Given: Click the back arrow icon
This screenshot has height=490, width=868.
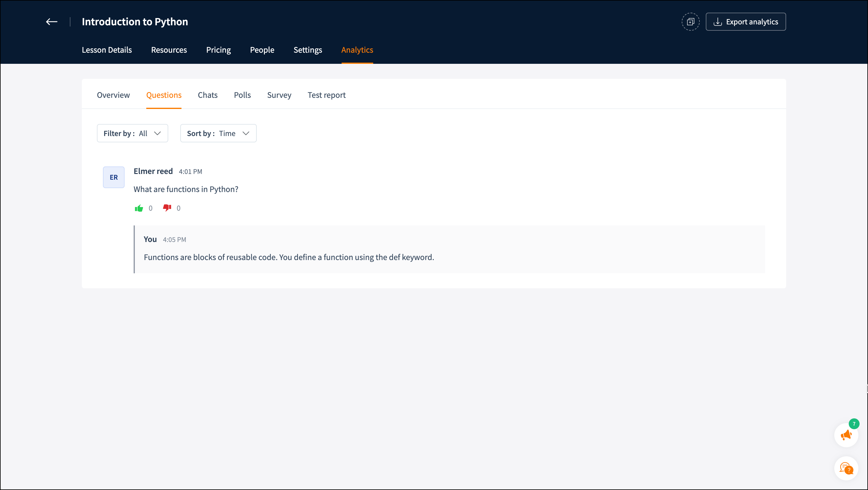Looking at the screenshot, I should (x=51, y=22).
